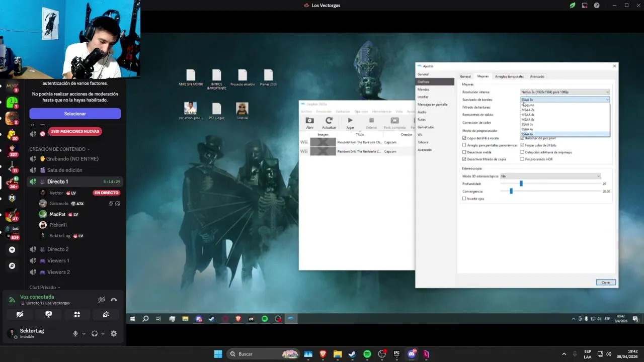This screenshot has height=362, width=644.
Task: Toggle Copia del EFB a escala checkbox
Action: click(464, 138)
